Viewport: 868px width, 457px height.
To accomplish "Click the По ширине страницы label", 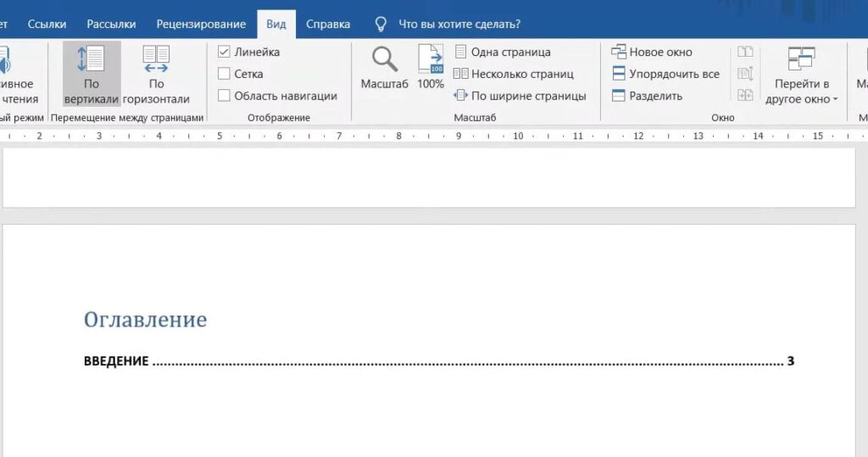I will tap(529, 96).
